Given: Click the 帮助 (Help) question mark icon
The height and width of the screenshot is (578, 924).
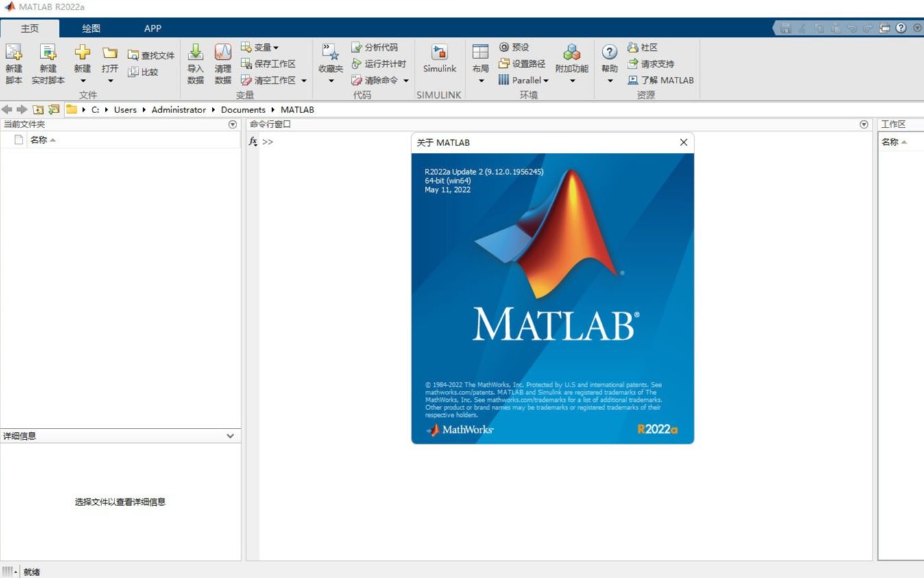Looking at the screenshot, I should (609, 52).
